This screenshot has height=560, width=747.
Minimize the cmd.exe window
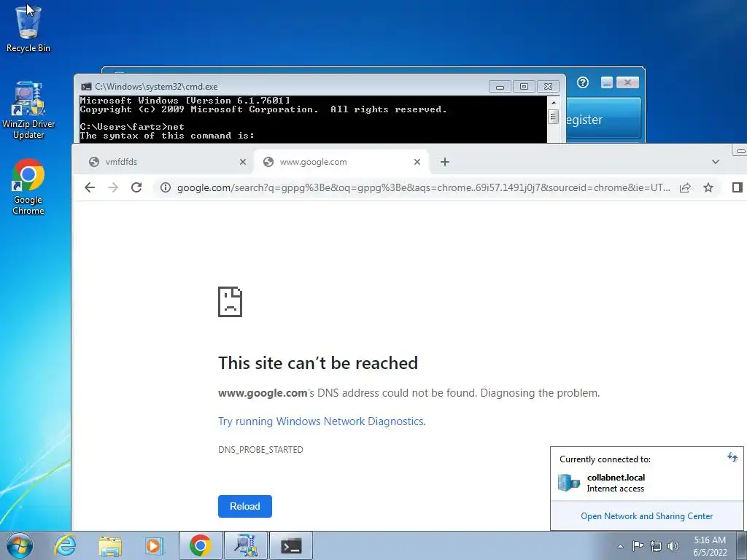click(x=500, y=87)
